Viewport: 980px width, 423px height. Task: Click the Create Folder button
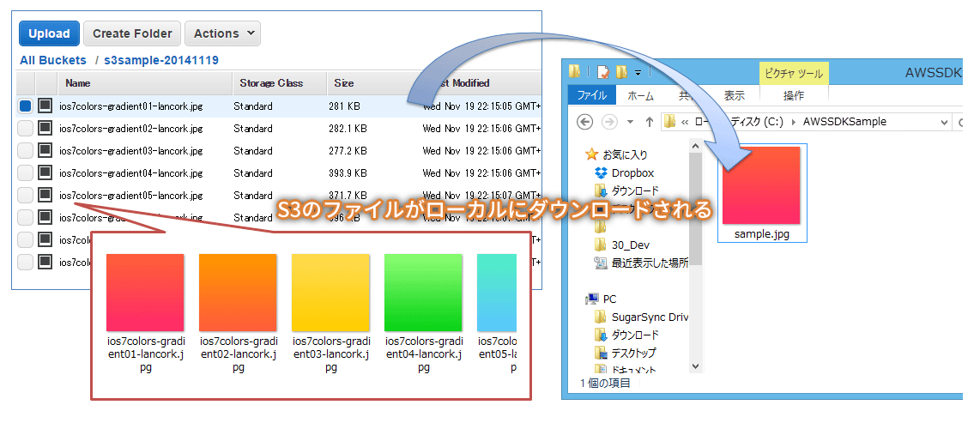(132, 33)
